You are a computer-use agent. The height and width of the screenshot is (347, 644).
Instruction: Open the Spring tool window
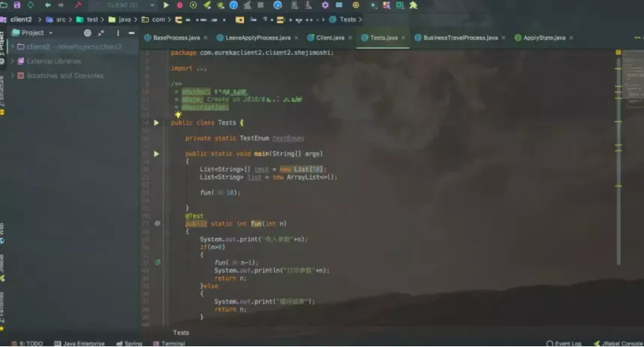click(x=129, y=343)
